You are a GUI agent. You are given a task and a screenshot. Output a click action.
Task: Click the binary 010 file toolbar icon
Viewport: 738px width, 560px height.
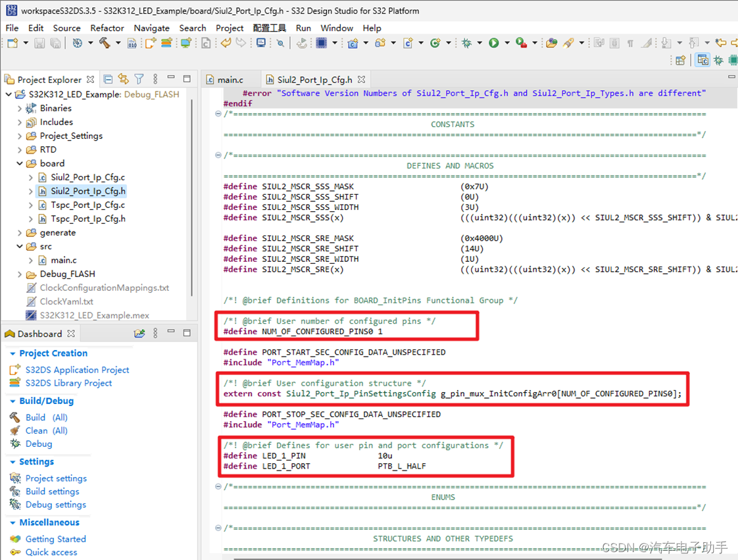(132, 43)
